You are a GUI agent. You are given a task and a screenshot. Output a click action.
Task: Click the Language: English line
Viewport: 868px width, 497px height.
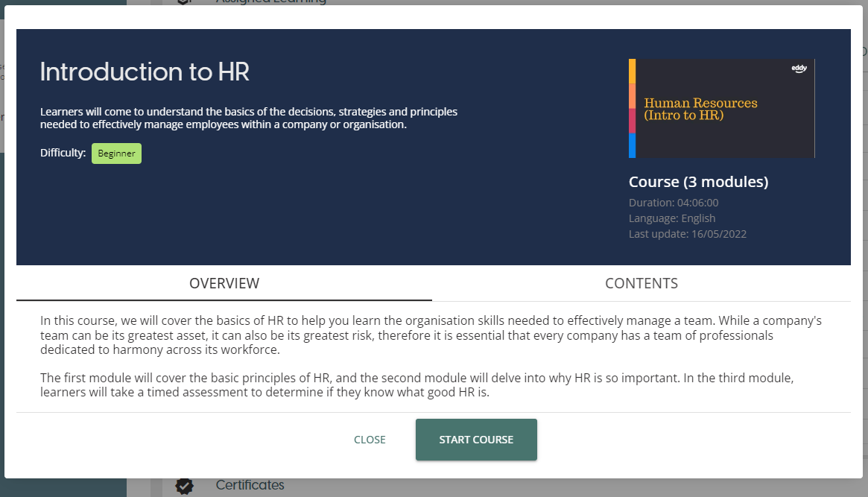(671, 218)
